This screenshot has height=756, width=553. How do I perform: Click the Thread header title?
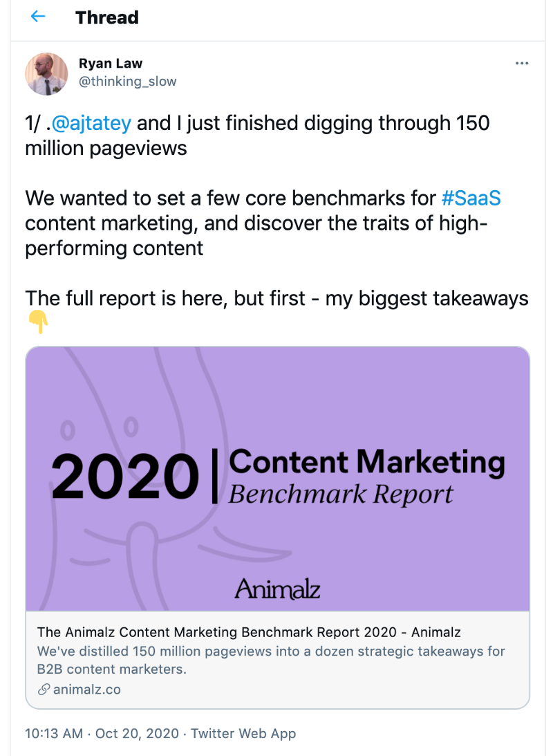pyautogui.click(x=107, y=17)
